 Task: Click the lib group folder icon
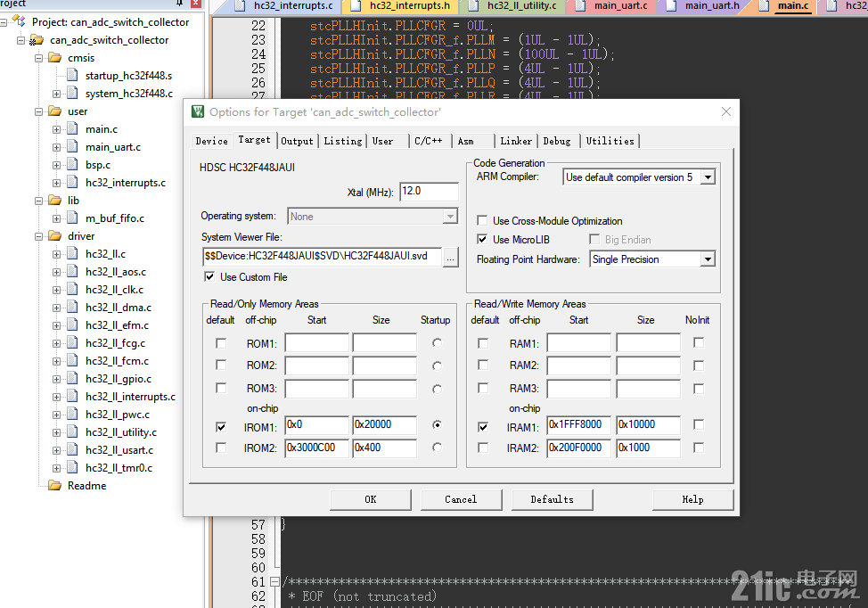click(x=54, y=201)
